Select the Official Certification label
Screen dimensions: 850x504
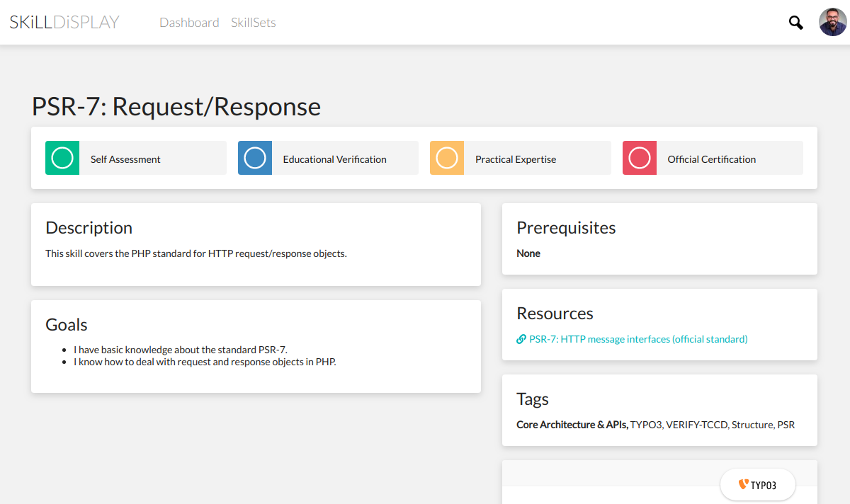(711, 159)
